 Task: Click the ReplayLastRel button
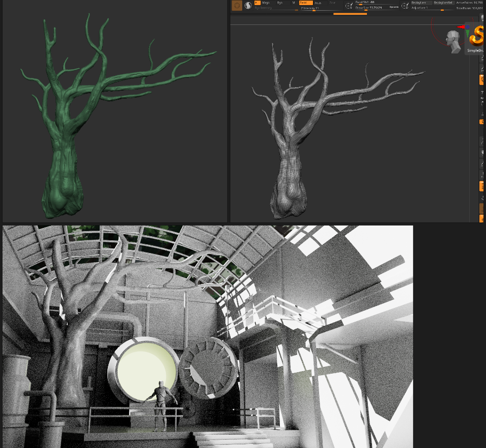443,3
